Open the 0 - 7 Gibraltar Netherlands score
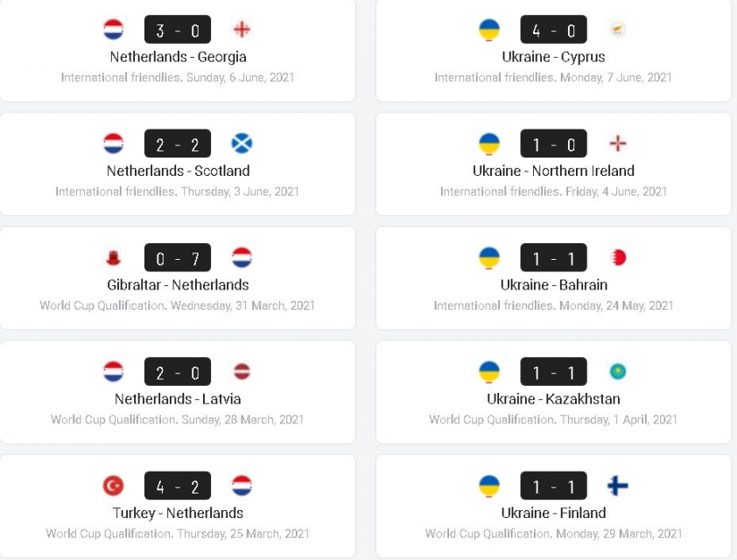The width and height of the screenshot is (737, 560). (x=178, y=257)
